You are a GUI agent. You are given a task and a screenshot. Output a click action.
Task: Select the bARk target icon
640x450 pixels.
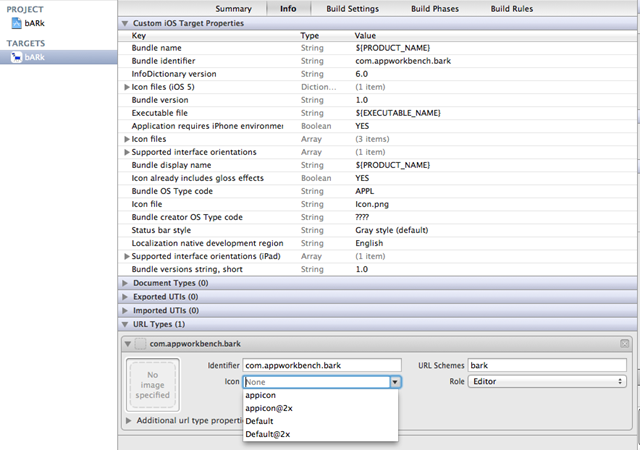[15, 58]
